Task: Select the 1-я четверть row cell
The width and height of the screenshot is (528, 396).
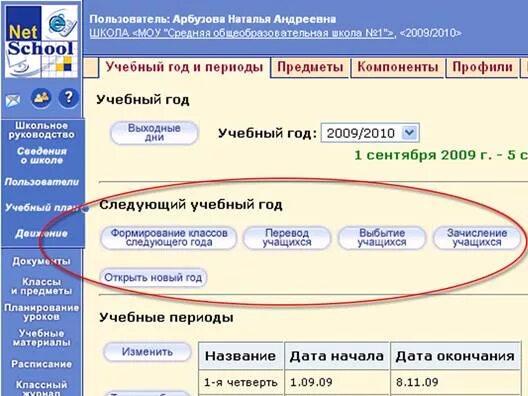Action: pos(240,382)
